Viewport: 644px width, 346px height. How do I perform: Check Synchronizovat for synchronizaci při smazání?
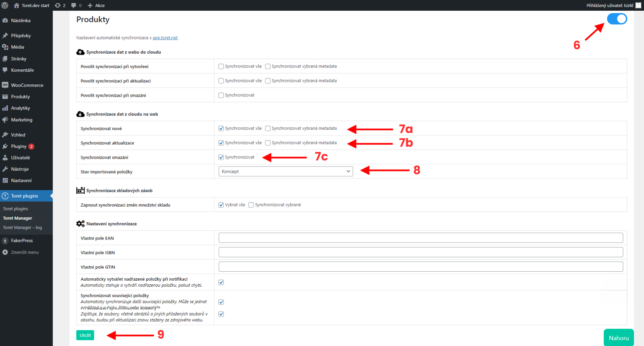tap(221, 95)
